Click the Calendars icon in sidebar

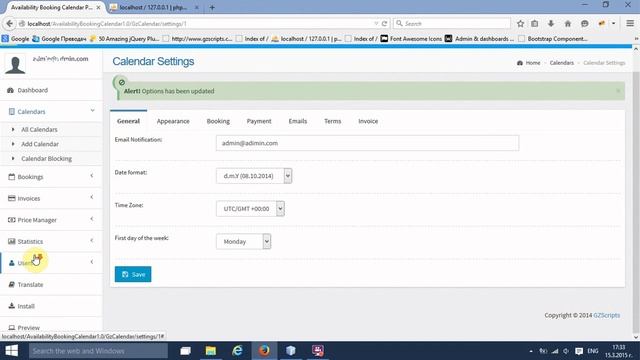tap(11, 111)
